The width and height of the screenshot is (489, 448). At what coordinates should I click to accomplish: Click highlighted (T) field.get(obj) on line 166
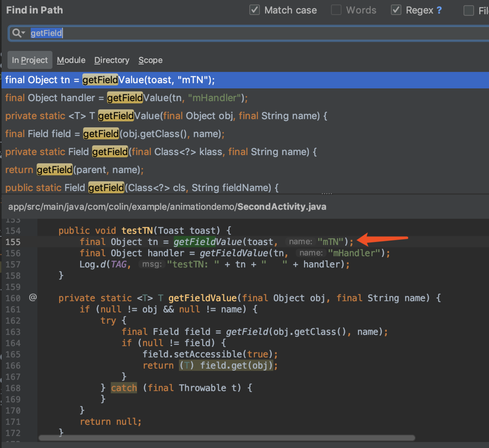click(226, 365)
